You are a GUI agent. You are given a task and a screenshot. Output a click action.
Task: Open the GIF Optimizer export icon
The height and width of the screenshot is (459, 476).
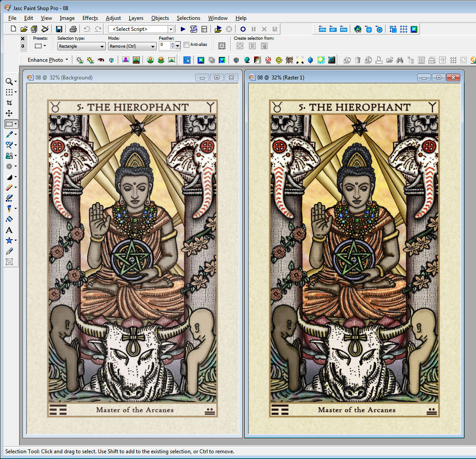pyautogui.click(x=333, y=30)
